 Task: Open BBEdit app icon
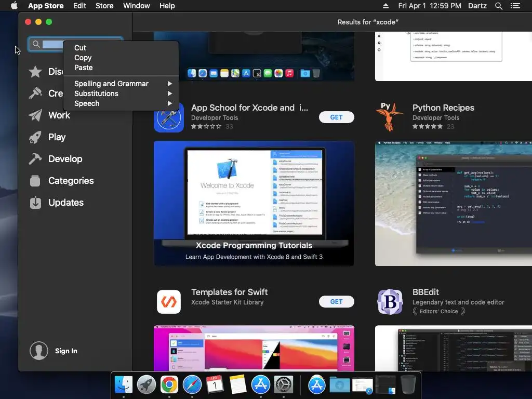point(390,302)
